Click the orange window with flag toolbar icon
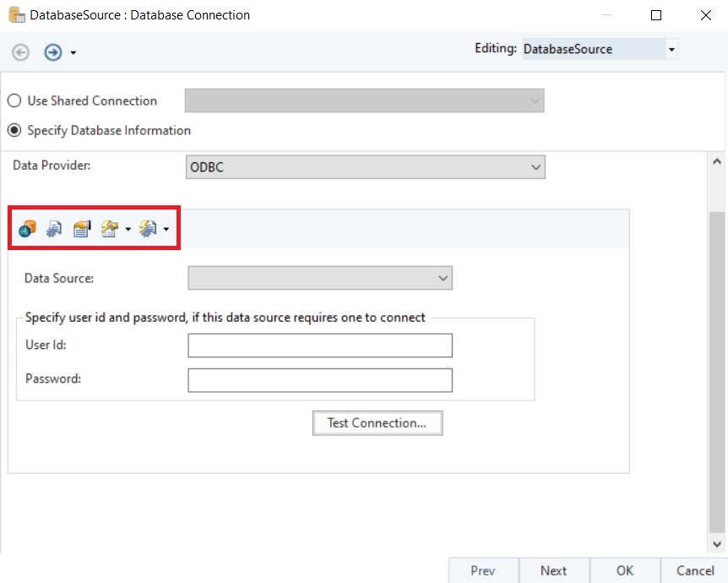The image size is (728, 583). pyautogui.click(x=82, y=229)
